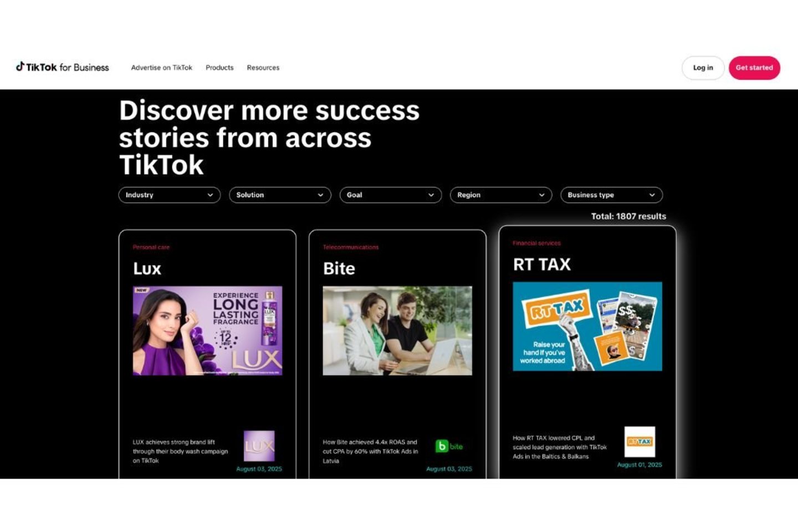Open the Bite 4.4x ROAS story description
The height and width of the screenshot is (532, 798).
tap(371, 451)
